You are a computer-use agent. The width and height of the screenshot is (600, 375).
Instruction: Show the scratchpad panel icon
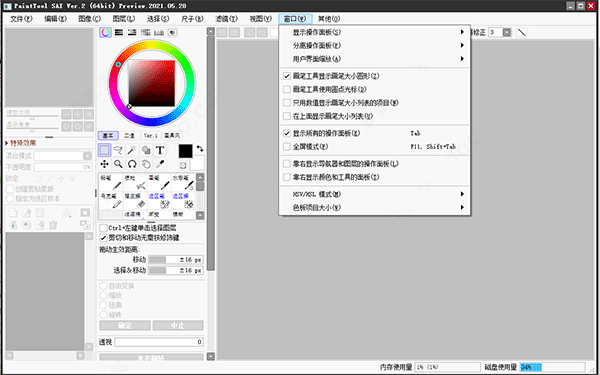click(x=173, y=33)
